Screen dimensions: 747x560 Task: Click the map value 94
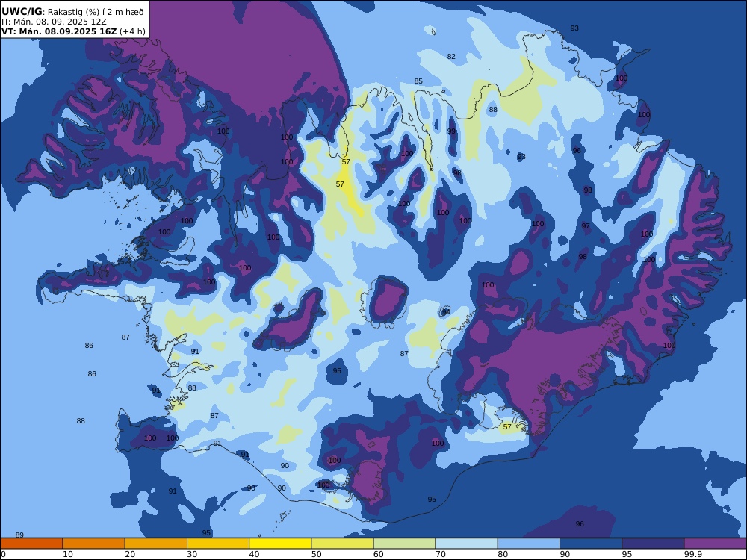(445, 312)
